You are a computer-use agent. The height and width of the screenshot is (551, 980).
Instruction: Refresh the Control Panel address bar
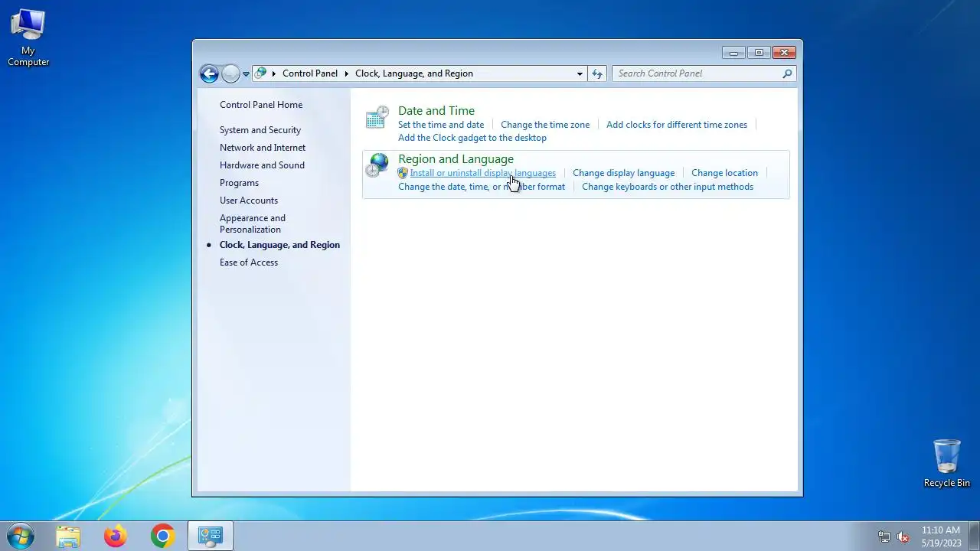click(597, 73)
